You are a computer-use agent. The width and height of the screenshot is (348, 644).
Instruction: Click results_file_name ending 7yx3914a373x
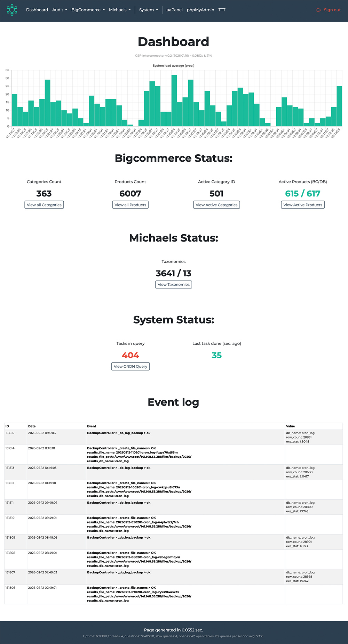(133, 592)
